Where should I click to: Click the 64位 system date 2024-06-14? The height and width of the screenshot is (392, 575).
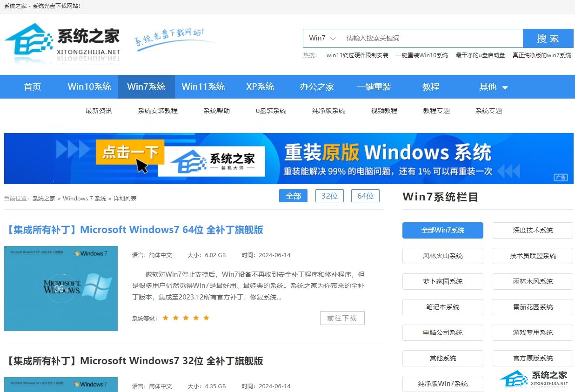(x=274, y=255)
